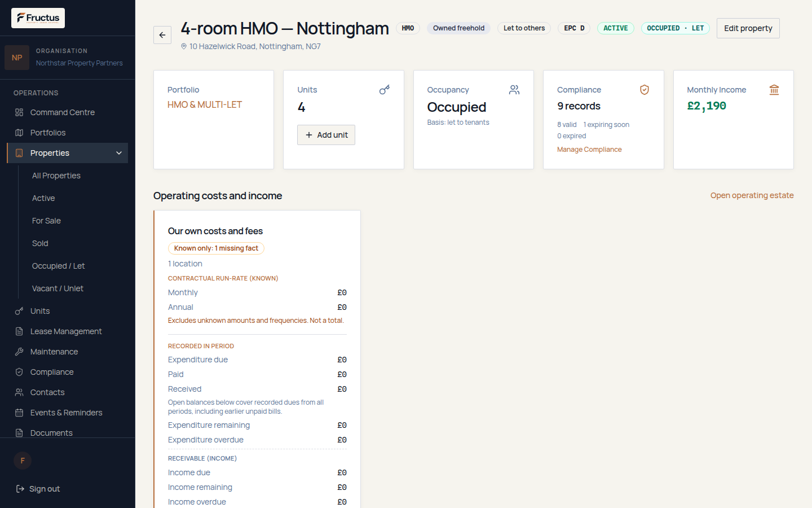Click the back arrow button
This screenshot has width=812, height=508.
162,35
